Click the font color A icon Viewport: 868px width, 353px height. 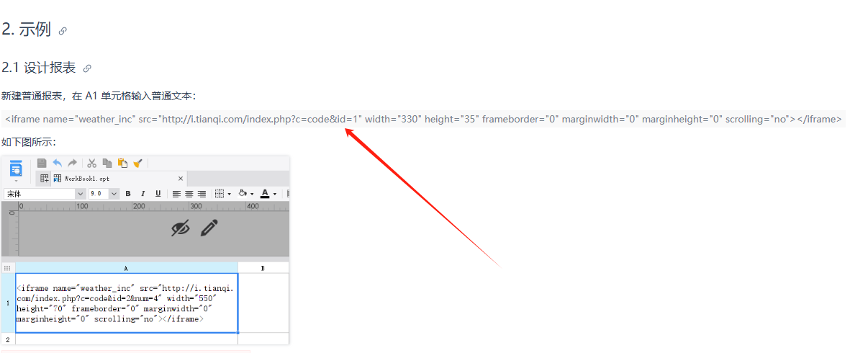coord(265,194)
